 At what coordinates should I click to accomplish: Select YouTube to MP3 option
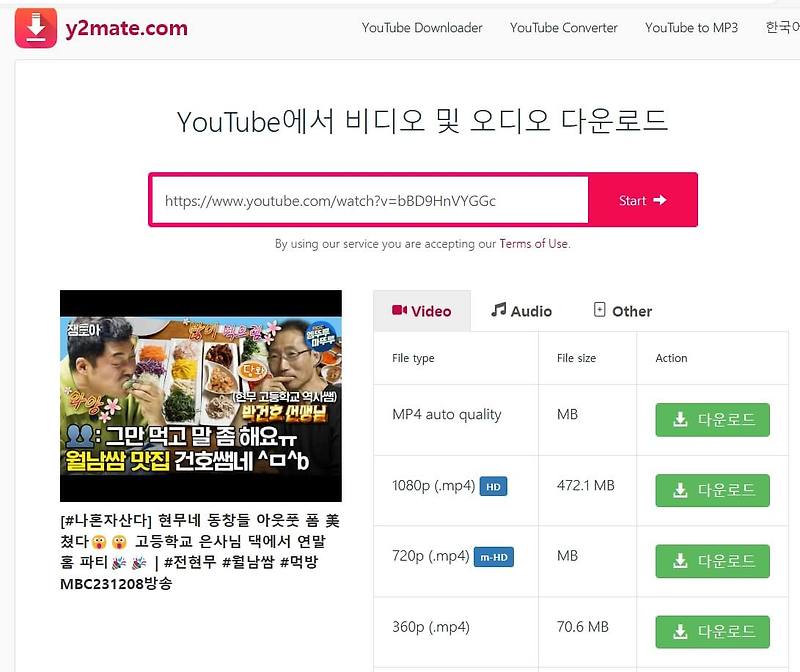coord(690,29)
